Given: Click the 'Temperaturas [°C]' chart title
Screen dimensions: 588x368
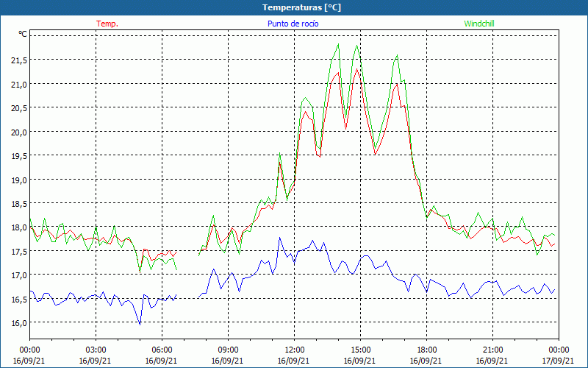Looking at the screenshot, I should pos(301,7).
